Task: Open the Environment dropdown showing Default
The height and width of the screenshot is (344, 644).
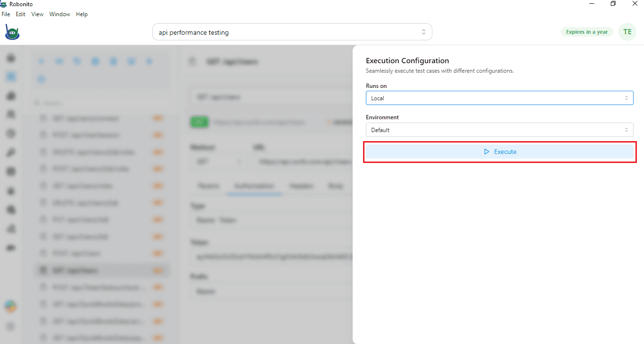Action: point(500,130)
